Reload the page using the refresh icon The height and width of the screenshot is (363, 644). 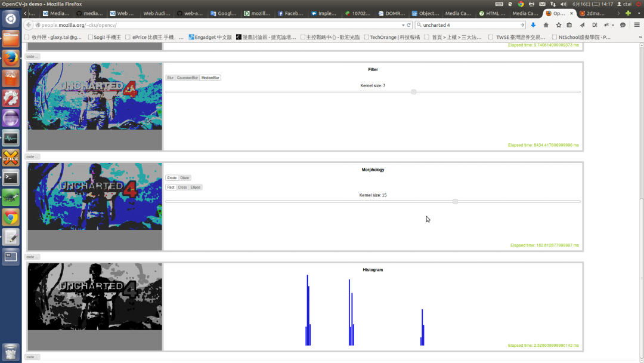(x=408, y=25)
